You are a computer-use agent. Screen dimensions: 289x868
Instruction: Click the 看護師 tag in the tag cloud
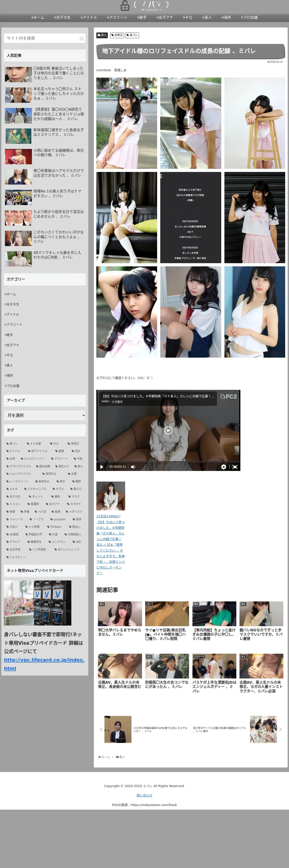[x=33, y=504]
